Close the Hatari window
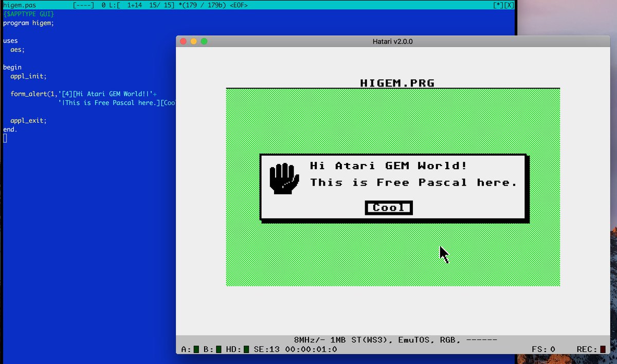The height and width of the screenshot is (364, 617). tap(184, 41)
